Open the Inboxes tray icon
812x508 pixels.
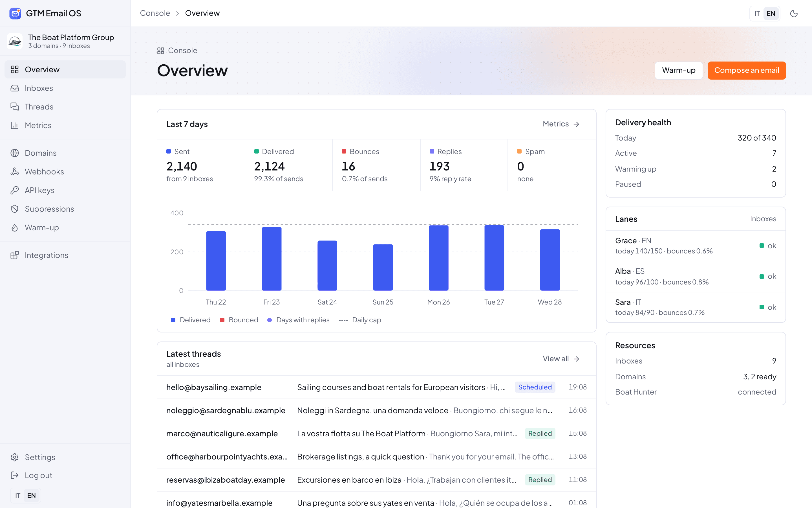coord(14,88)
